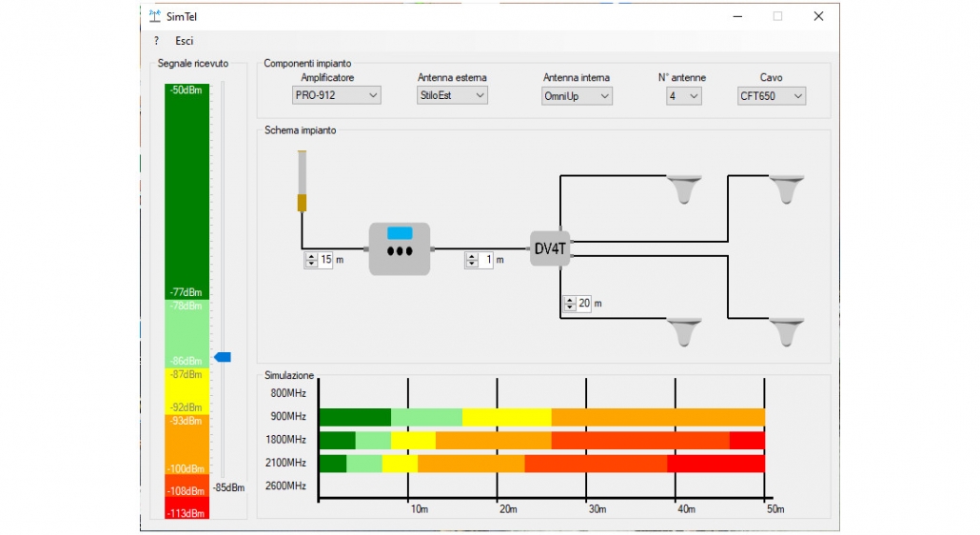Increase the 1 m cable length stepper

(x=473, y=256)
